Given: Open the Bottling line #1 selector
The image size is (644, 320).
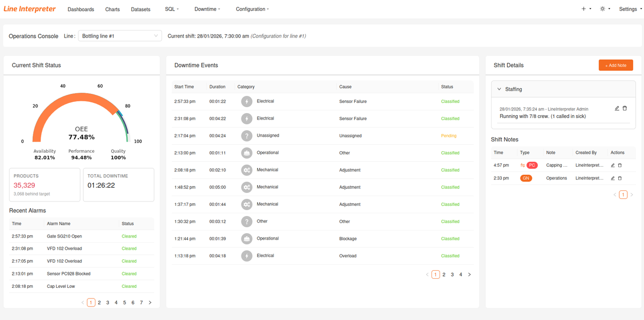Looking at the screenshot, I should click(x=120, y=36).
